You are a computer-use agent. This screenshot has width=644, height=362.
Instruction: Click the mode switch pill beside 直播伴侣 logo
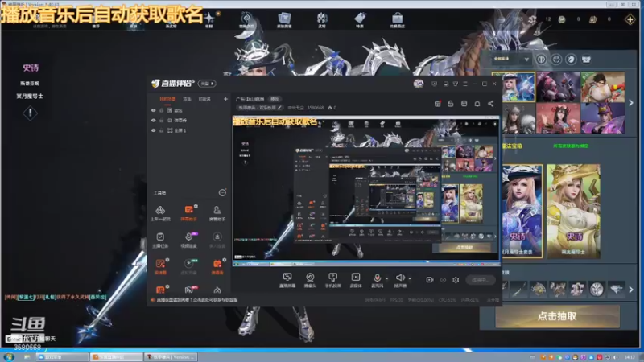pyautogui.click(x=207, y=84)
